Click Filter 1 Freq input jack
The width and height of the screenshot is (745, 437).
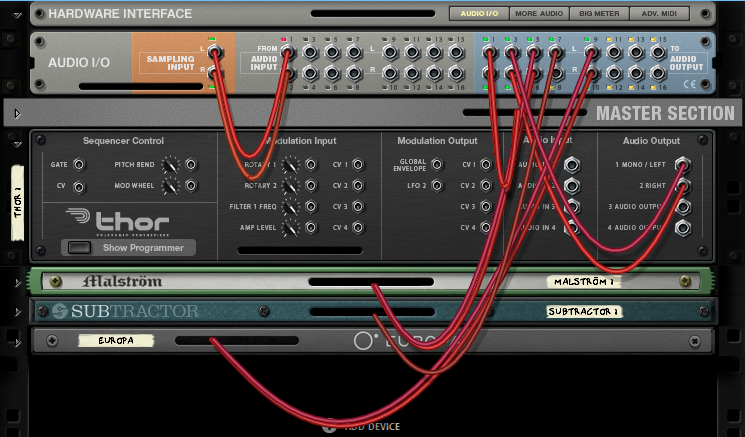(311, 206)
